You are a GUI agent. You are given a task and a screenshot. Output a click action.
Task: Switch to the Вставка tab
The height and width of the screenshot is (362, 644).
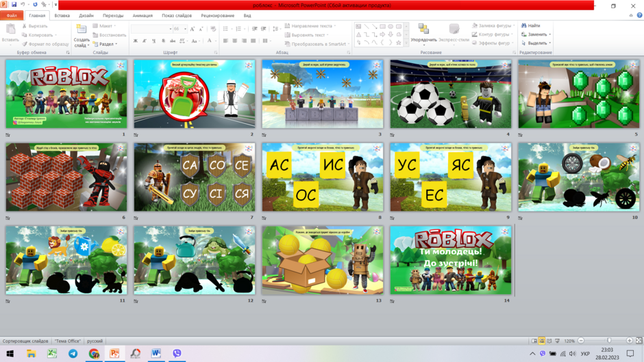point(62,16)
